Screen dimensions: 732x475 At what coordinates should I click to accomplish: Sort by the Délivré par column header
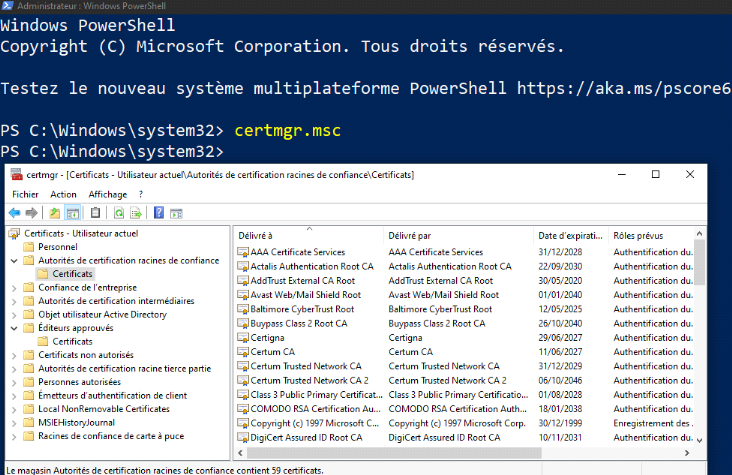click(x=410, y=235)
